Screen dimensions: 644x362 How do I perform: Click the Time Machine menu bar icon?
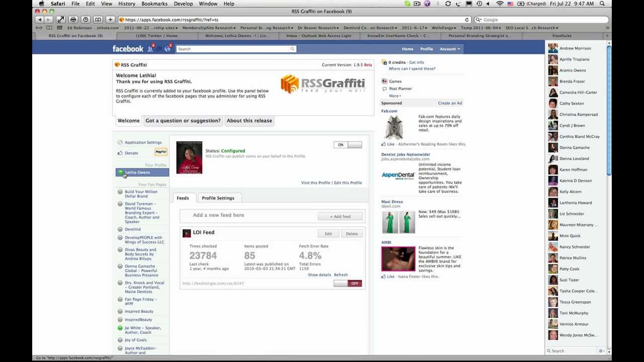click(478, 4)
